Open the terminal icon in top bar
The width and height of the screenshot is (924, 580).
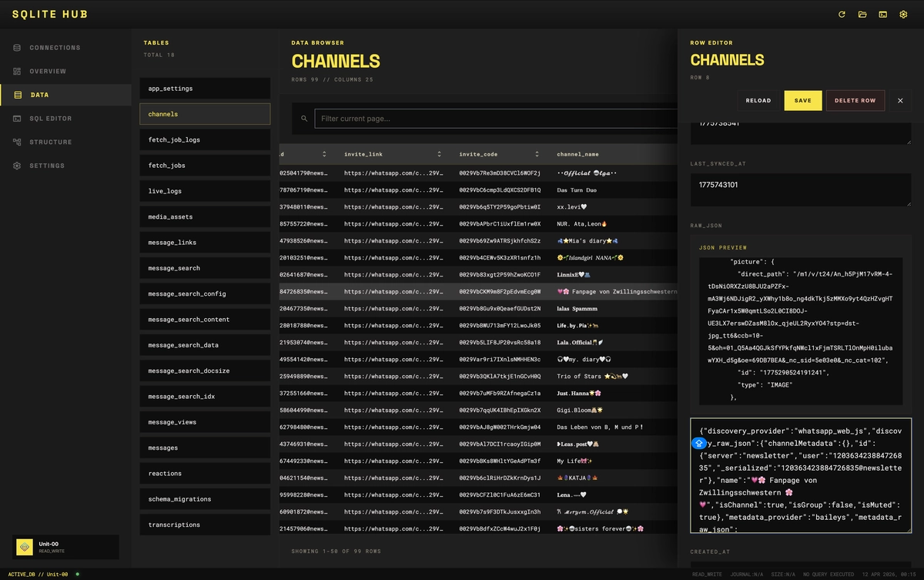pos(882,15)
